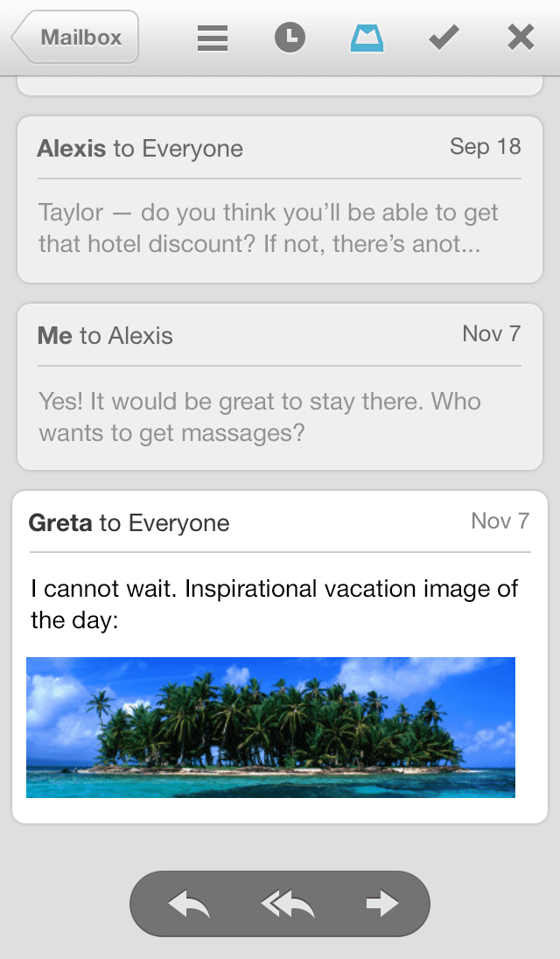Tap the Mailbox back button
Viewport: 560px width, 959px height.
(x=77, y=38)
